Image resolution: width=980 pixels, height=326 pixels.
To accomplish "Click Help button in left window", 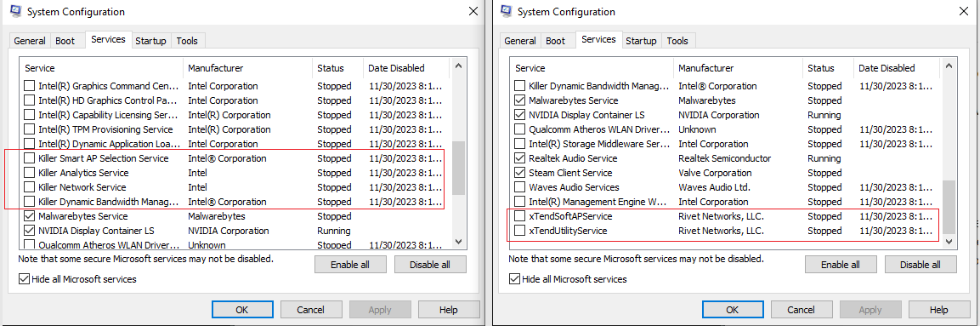I will point(449,310).
